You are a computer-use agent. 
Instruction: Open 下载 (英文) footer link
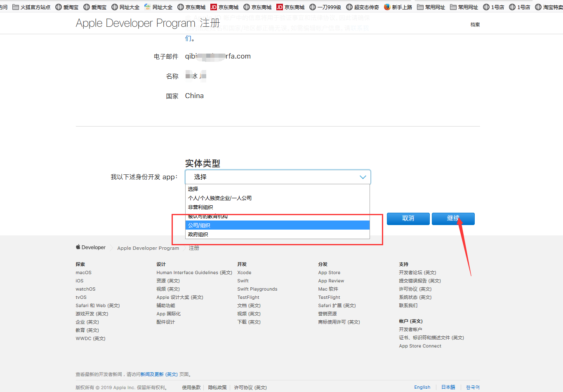[249, 322]
